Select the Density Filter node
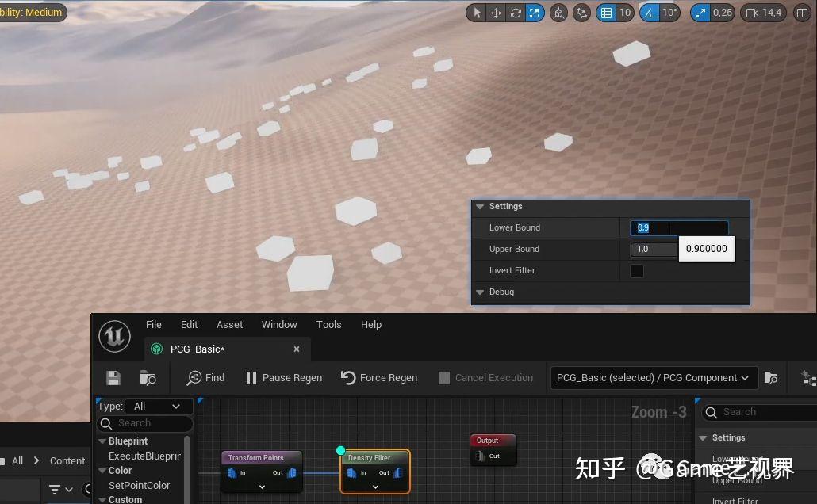Image resolution: width=817 pixels, height=504 pixels. [370, 457]
